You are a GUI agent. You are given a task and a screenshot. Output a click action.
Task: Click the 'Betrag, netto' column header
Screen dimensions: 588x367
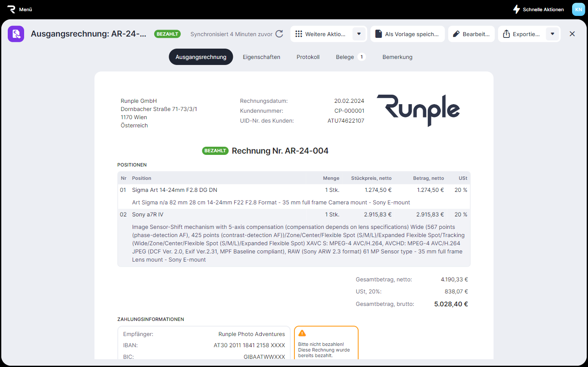[428, 178]
